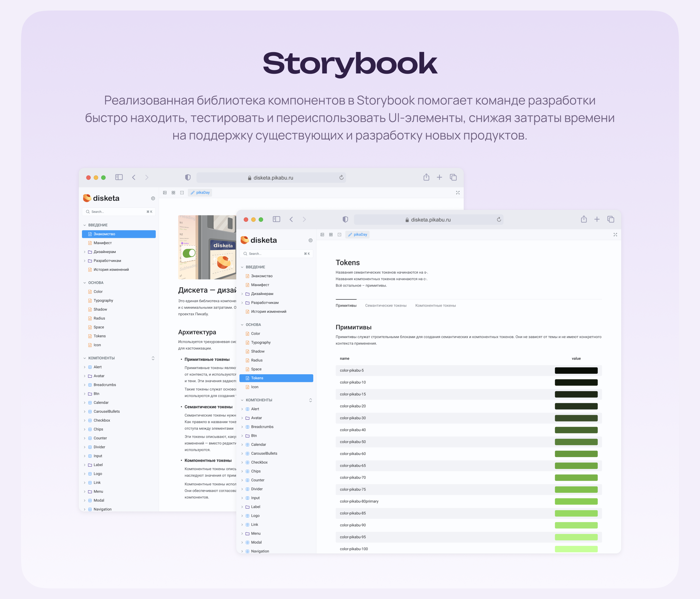Image resolution: width=700 pixels, height=599 pixels.
Task: Expand Разработчикам folder in back window sidebar
Action: [85, 261]
